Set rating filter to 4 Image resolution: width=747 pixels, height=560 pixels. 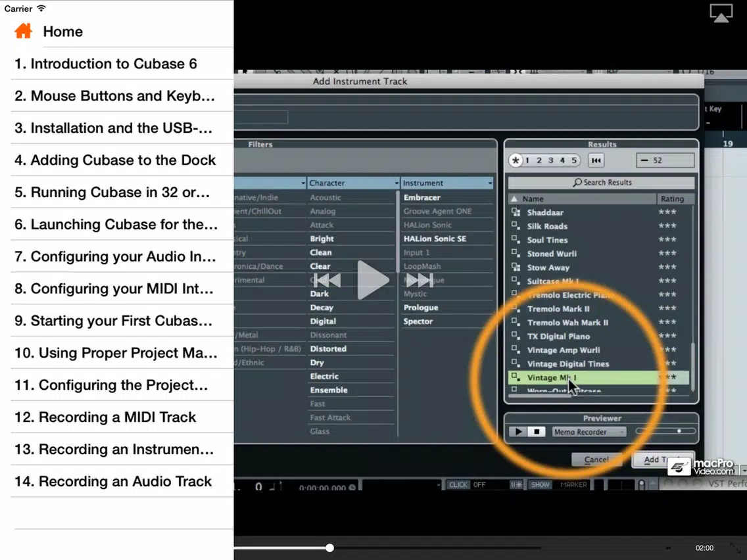pos(562,160)
